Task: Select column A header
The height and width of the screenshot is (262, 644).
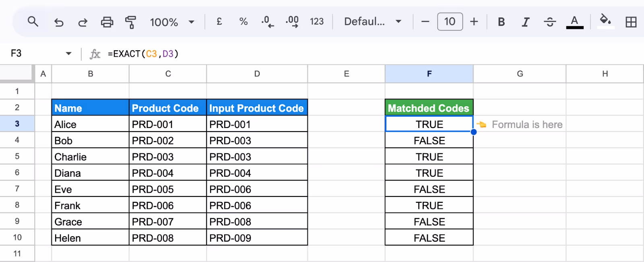Action: coord(43,74)
